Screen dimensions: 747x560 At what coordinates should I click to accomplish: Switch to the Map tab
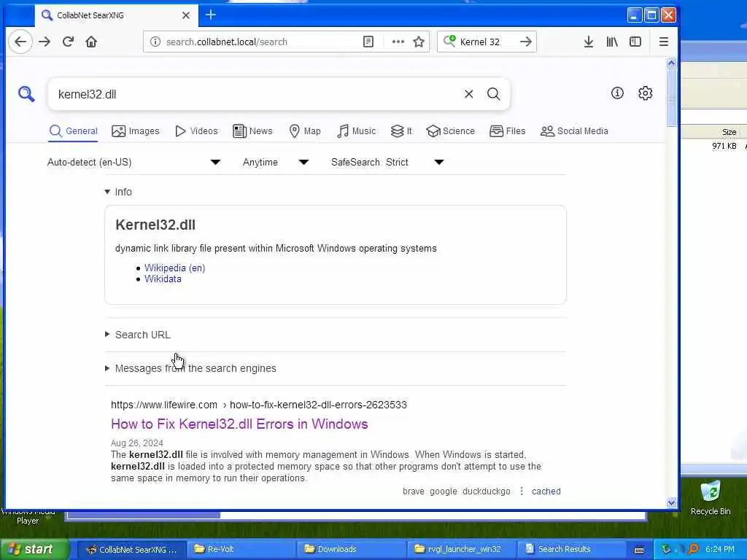[305, 131]
